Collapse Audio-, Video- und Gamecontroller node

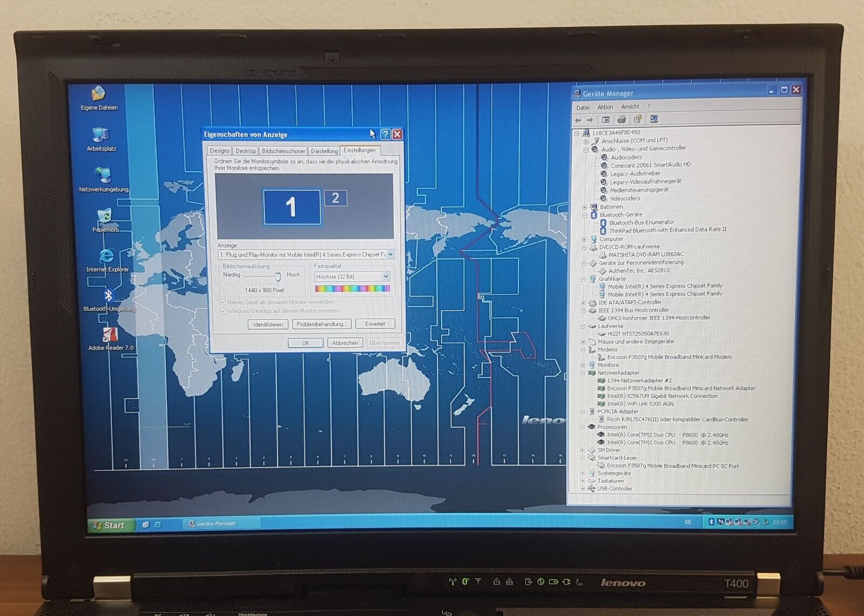point(586,150)
